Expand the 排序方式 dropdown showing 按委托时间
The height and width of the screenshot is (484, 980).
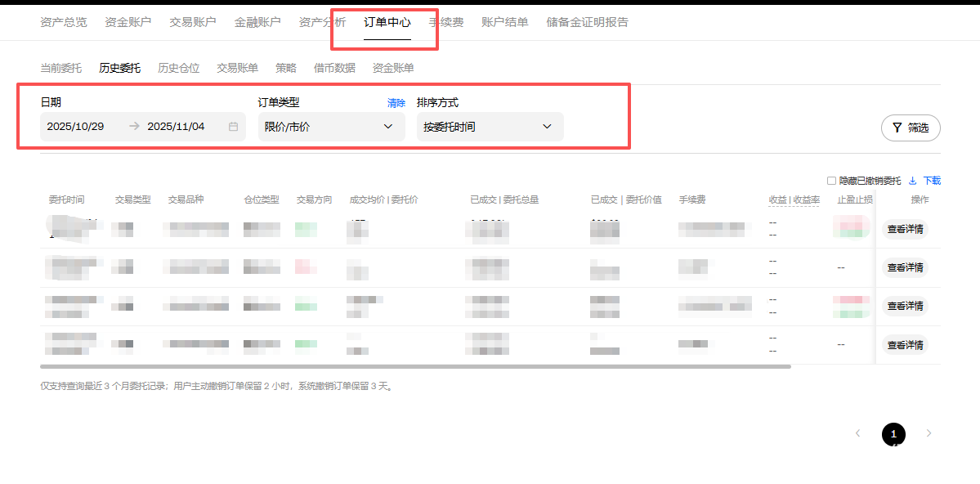490,127
